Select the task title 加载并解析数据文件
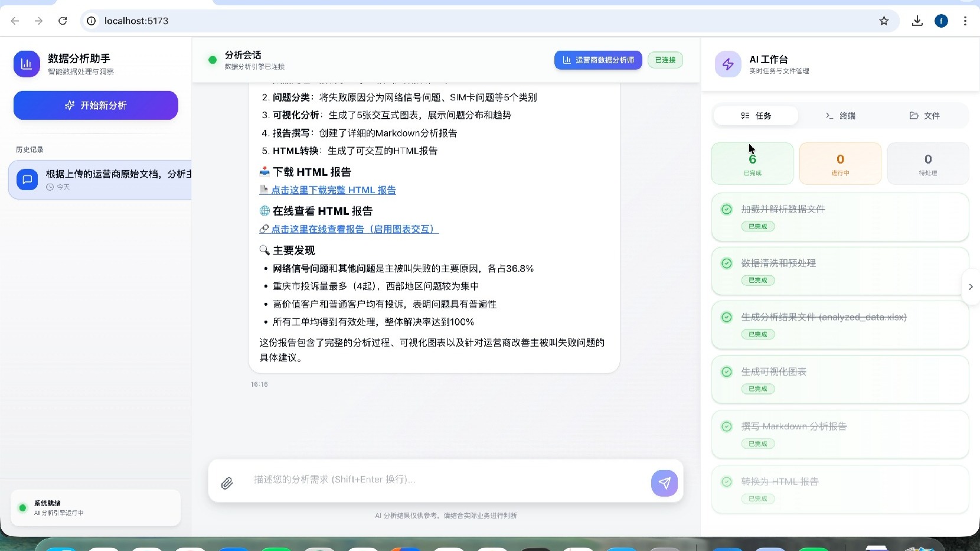Image resolution: width=980 pixels, height=551 pixels. pos(783,209)
